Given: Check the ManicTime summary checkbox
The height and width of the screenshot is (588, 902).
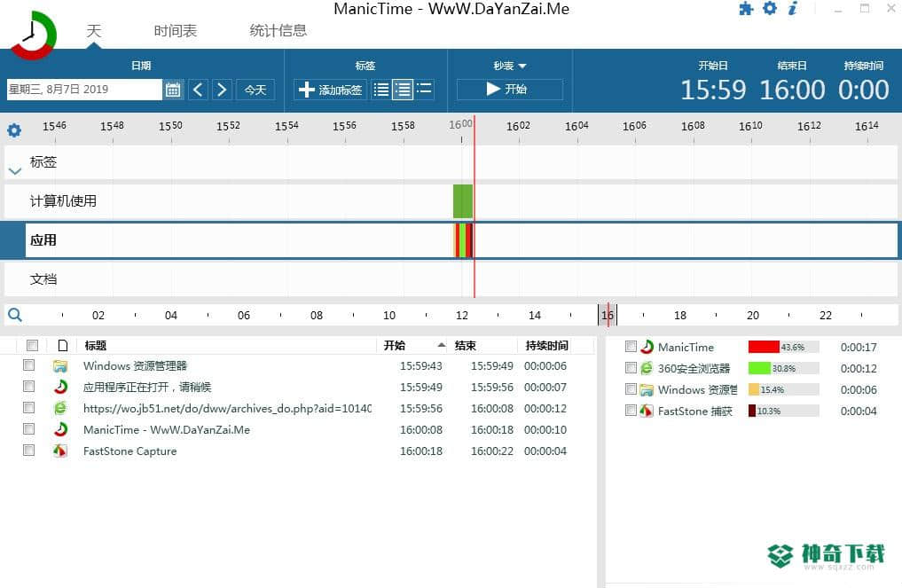Looking at the screenshot, I should (631, 347).
